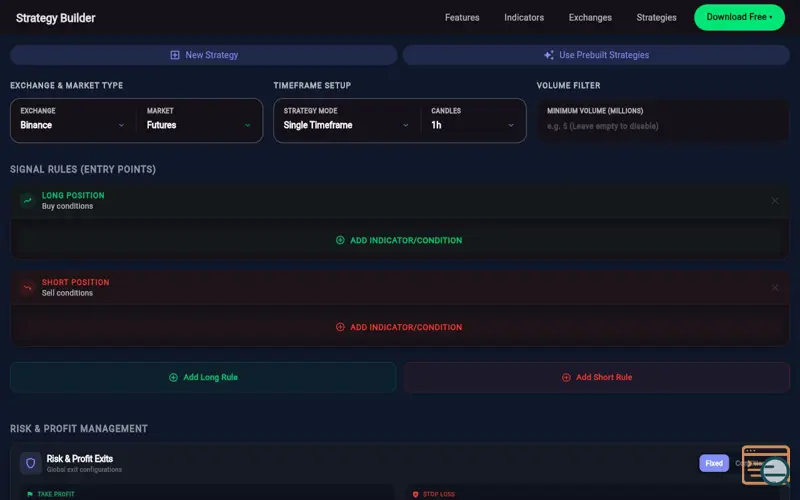Image resolution: width=800 pixels, height=500 pixels.
Task: Click the chevron arrow in the Candles field
Action: click(x=511, y=126)
